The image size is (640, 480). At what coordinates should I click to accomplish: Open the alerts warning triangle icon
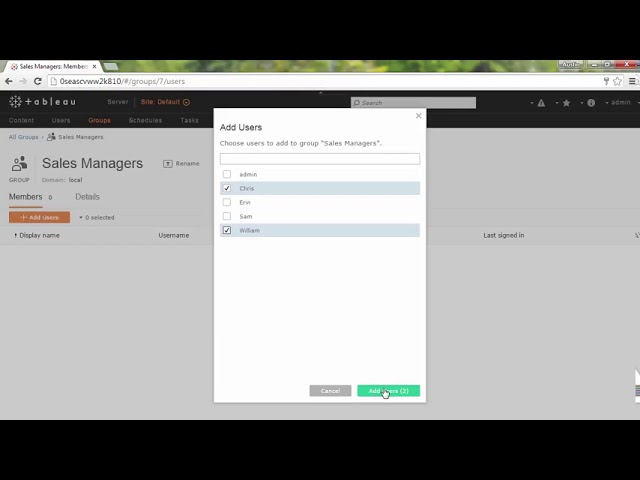click(541, 103)
